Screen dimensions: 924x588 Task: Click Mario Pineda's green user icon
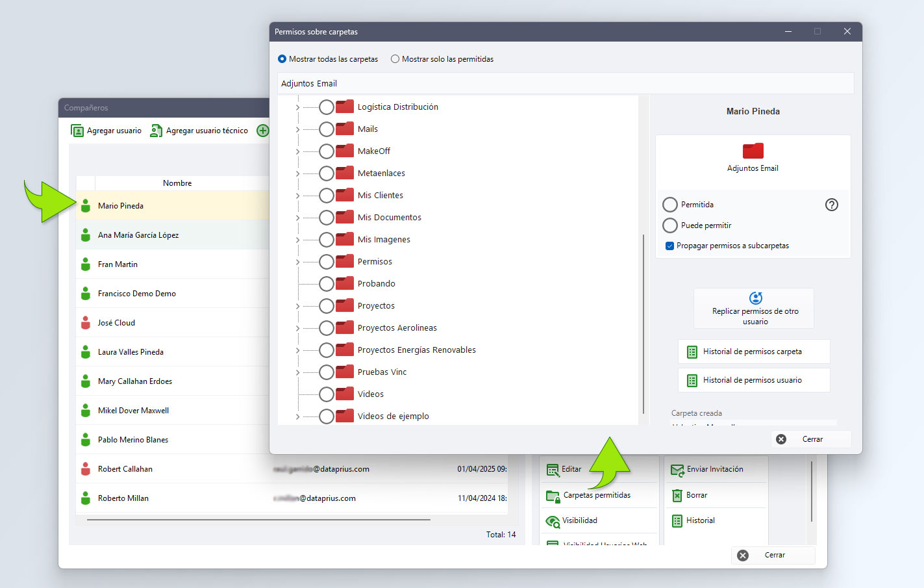[x=86, y=205]
